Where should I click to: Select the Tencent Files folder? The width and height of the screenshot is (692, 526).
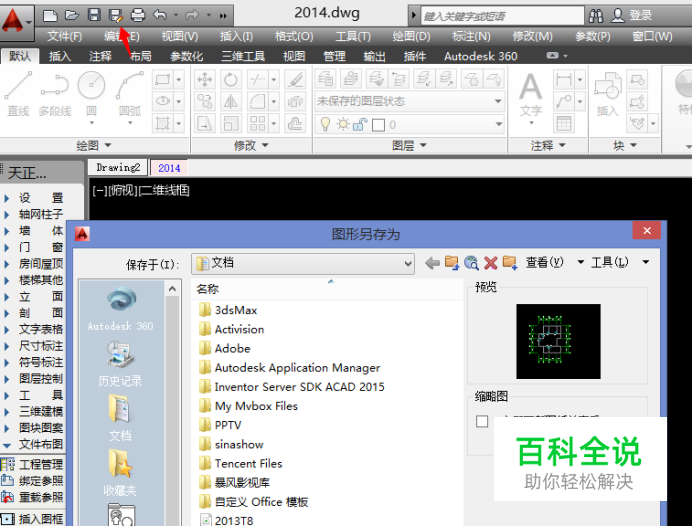coord(241,463)
